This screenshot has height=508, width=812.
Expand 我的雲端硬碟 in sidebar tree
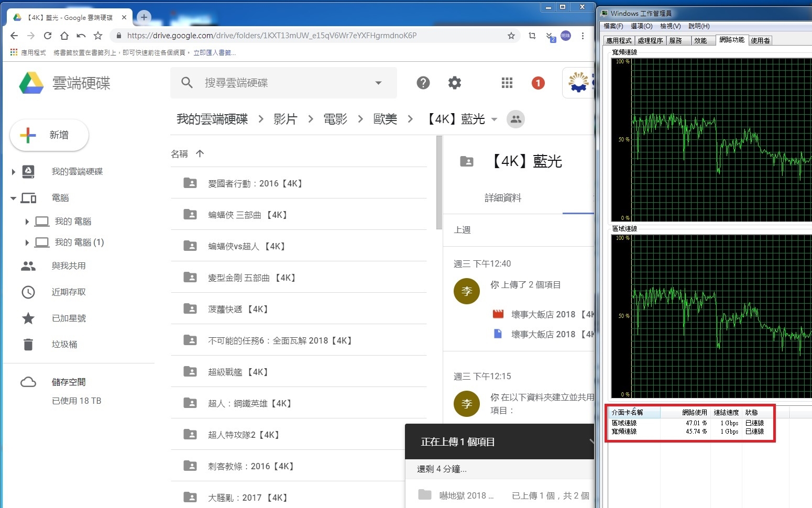[14, 172]
